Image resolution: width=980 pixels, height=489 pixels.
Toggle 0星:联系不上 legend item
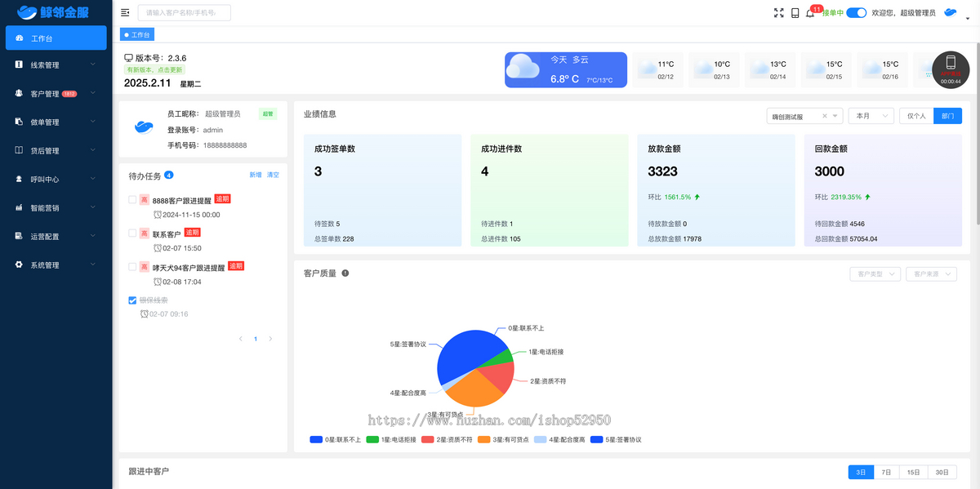[x=336, y=439]
